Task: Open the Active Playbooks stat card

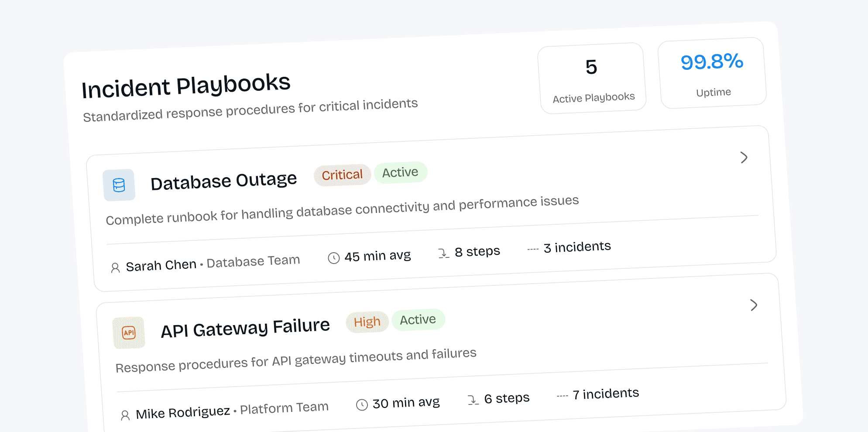Action: coord(592,79)
